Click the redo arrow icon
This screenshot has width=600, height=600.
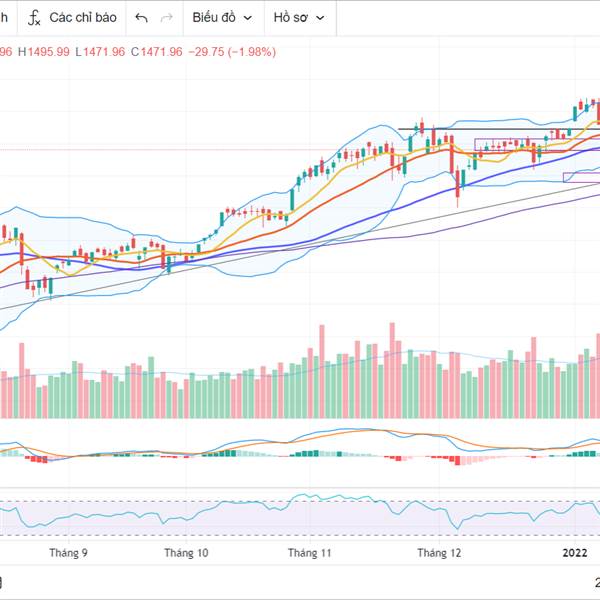click(166, 18)
